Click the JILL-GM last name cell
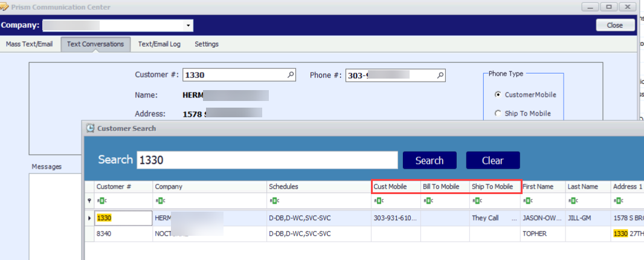This screenshot has height=260, width=644. (588, 218)
